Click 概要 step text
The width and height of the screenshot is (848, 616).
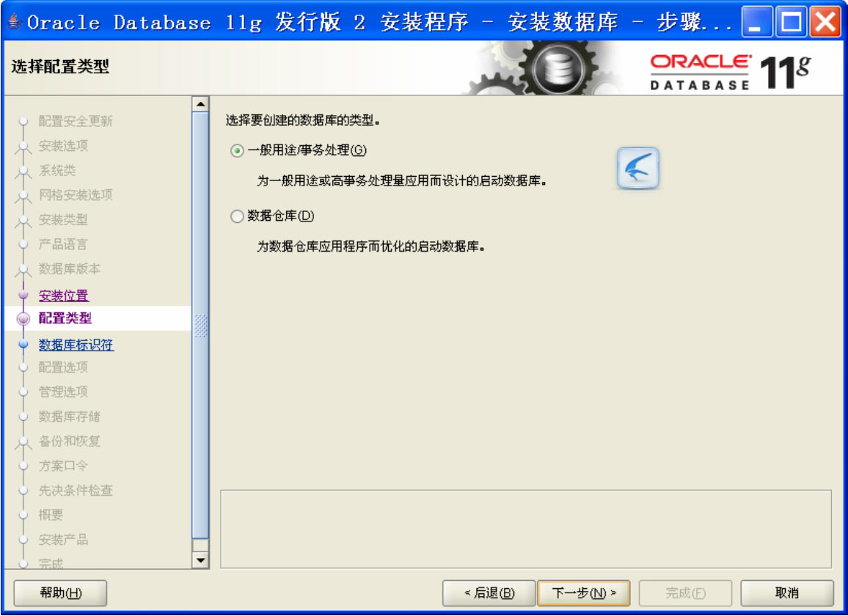(x=51, y=515)
